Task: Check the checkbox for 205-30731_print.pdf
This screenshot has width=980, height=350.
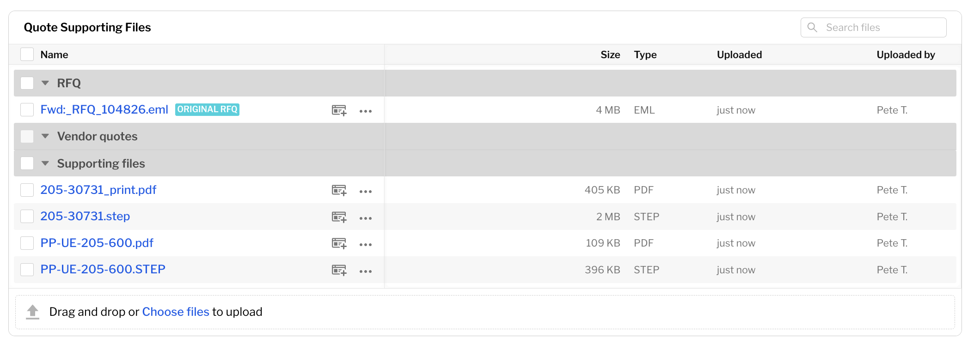Action: [27, 189]
